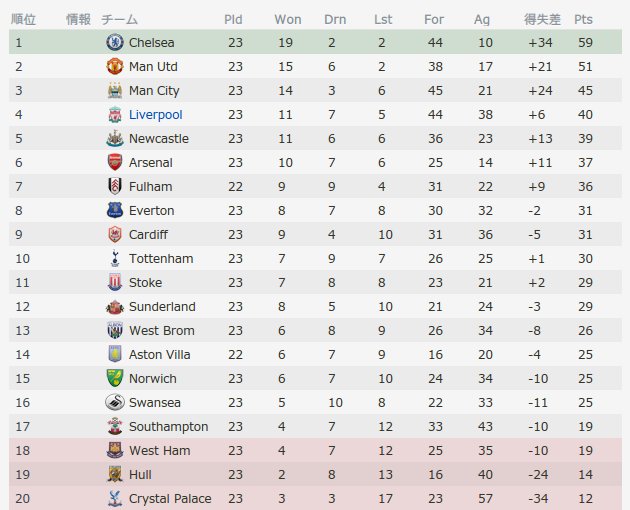Select the Arsenal crest icon
This screenshot has width=630, height=510.
point(115,162)
